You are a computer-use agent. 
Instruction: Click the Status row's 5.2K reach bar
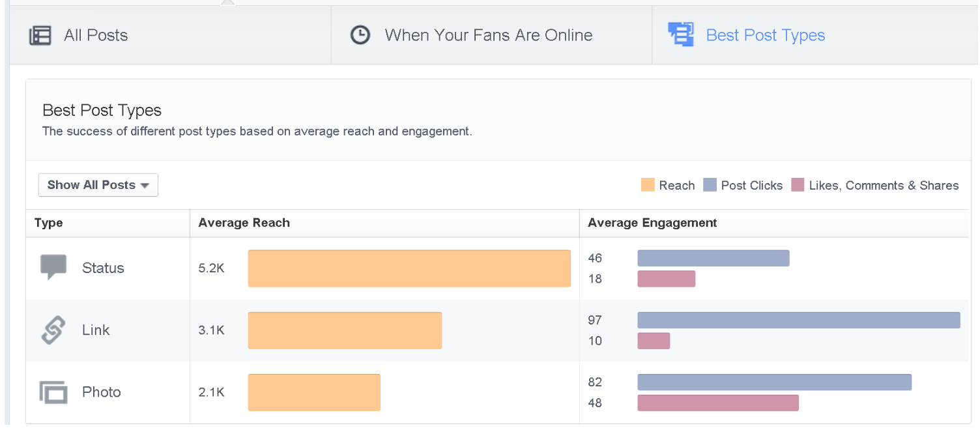(409, 268)
